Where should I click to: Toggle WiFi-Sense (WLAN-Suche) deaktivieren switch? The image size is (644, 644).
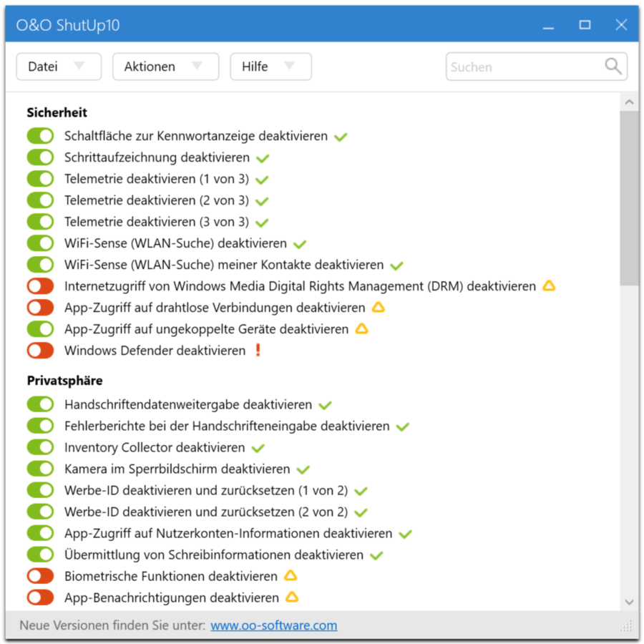40,243
